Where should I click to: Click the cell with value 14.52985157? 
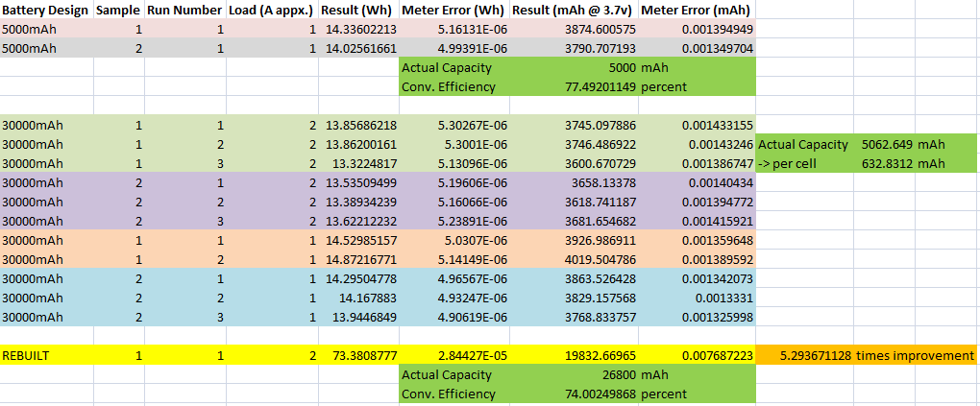point(358,240)
